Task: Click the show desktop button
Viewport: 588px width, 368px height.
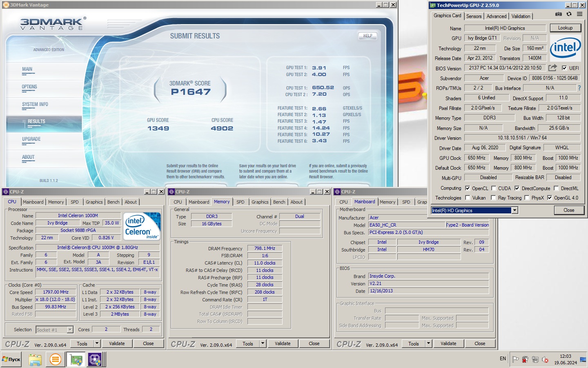Action: (583, 359)
